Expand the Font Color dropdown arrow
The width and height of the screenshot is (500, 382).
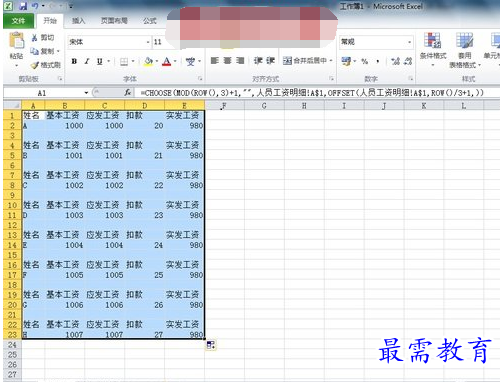tap(175, 61)
